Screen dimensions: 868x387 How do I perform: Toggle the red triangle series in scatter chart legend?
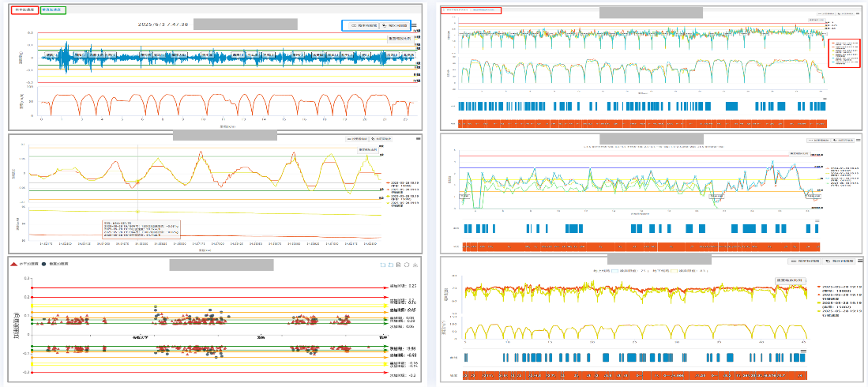click(x=14, y=264)
